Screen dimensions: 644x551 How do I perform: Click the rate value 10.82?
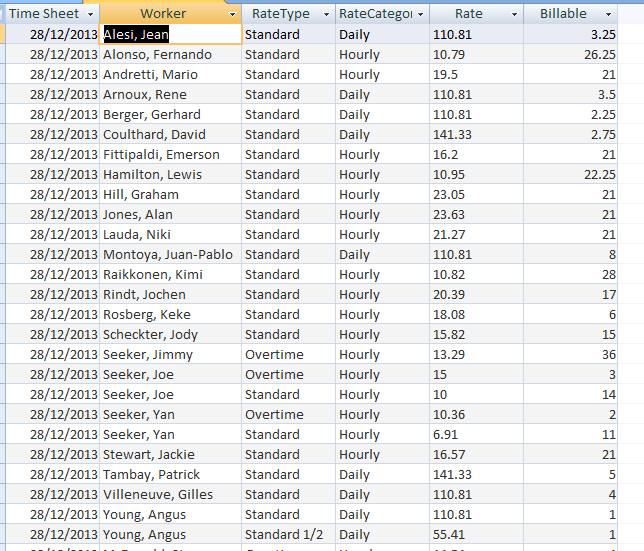tap(476, 274)
